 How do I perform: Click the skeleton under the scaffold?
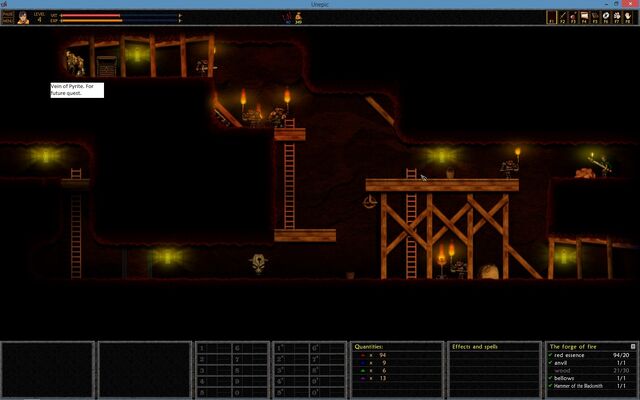point(460,270)
